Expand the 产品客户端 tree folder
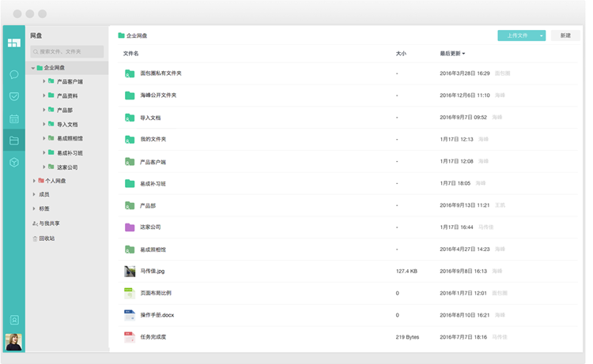The image size is (593, 364). click(43, 81)
